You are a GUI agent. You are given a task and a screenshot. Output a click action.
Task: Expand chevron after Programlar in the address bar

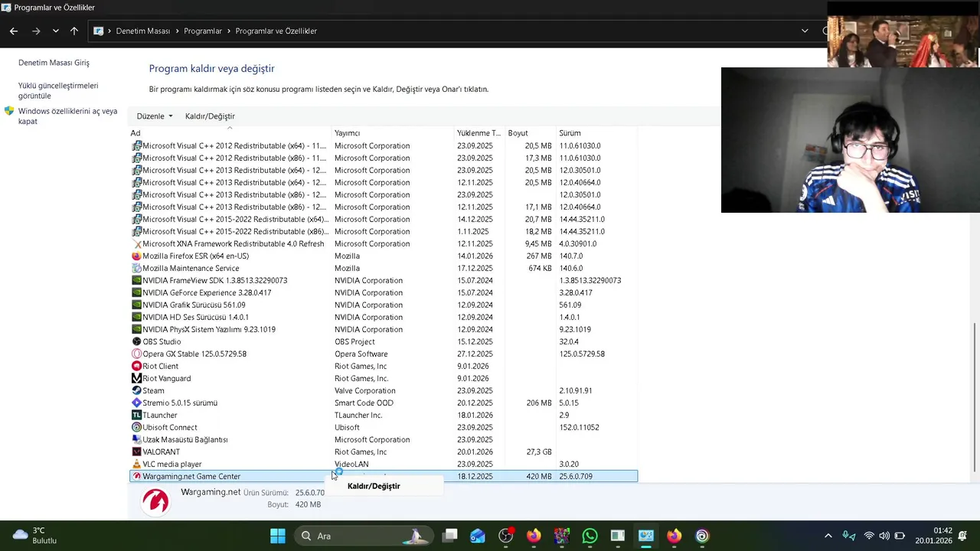click(229, 31)
